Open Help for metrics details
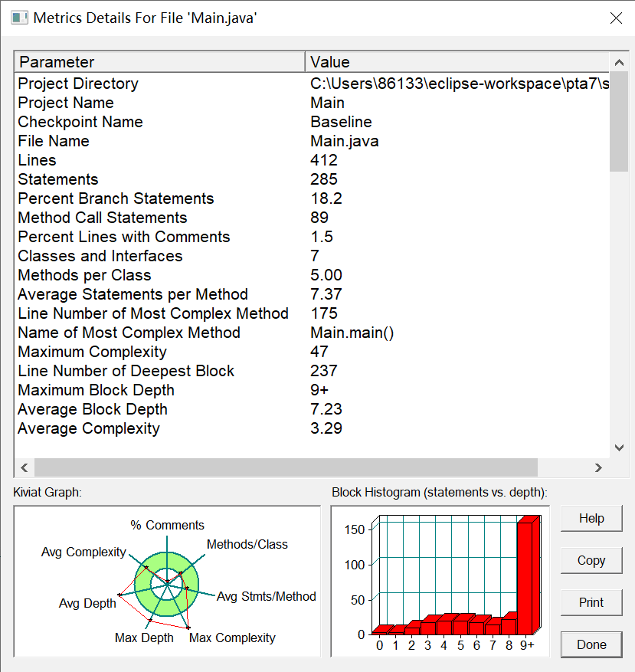This screenshot has height=672, width=635. tap(591, 519)
